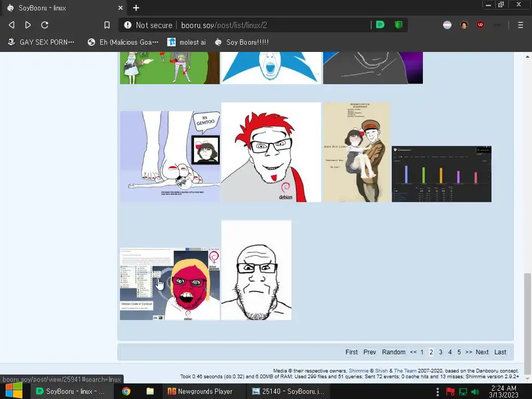Open the Soy Booru!!!!! bookmark
Image resolution: width=532 pixels, height=399 pixels.
pos(242,42)
